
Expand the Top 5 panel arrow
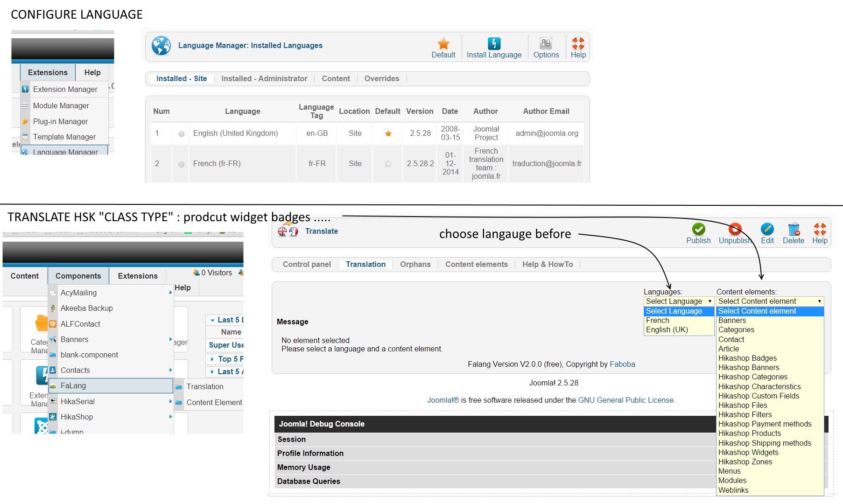click(212, 359)
